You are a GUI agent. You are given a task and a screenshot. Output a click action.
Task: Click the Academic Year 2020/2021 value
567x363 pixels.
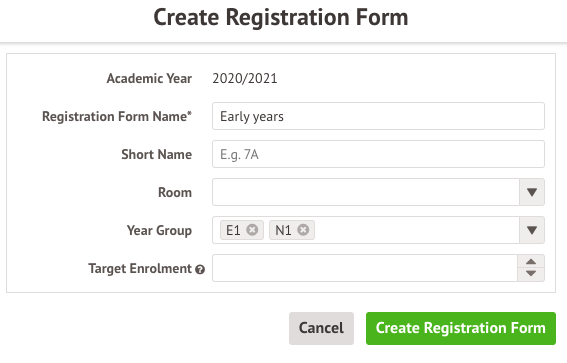(x=245, y=78)
